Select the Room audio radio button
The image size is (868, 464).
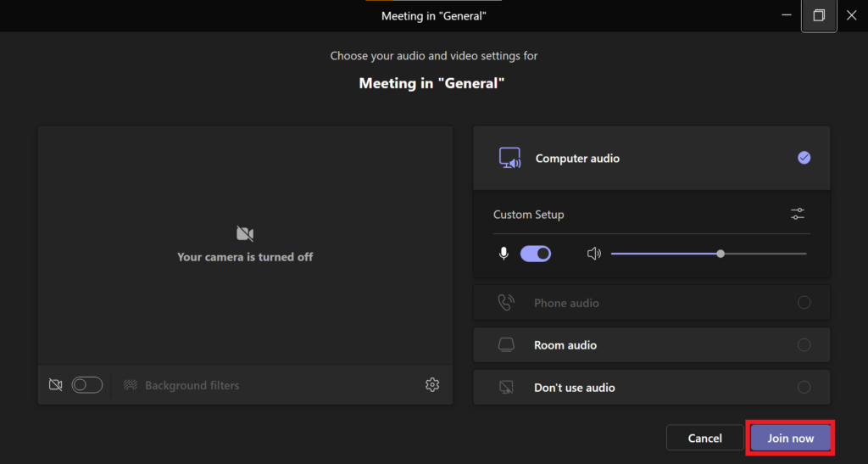[x=804, y=345]
